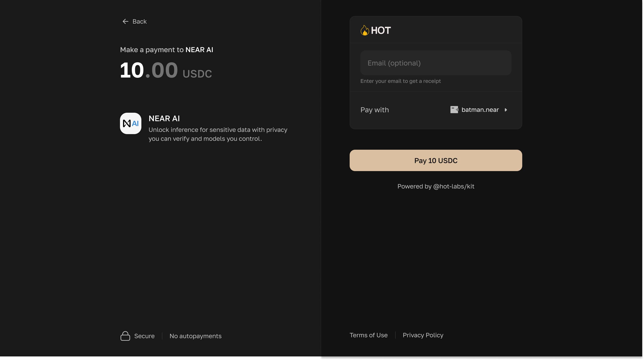This screenshot has width=644, height=360.
Task: Click the HOT flame logo icon
Action: pos(365,30)
